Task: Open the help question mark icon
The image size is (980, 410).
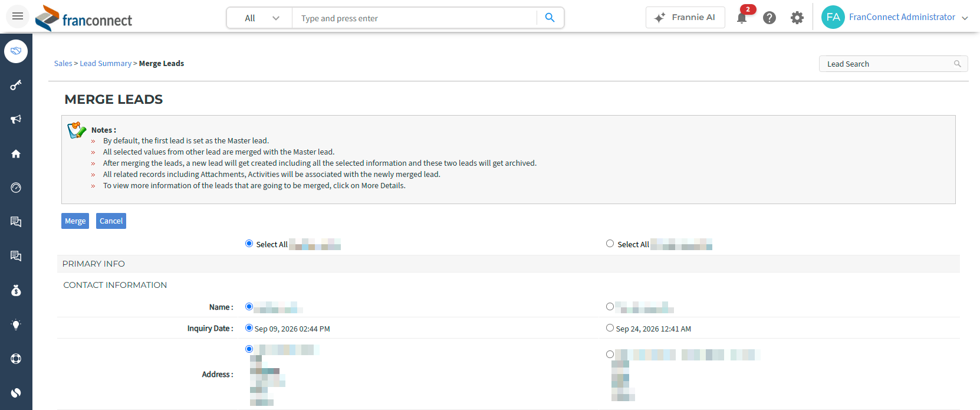Action: [769, 18]
